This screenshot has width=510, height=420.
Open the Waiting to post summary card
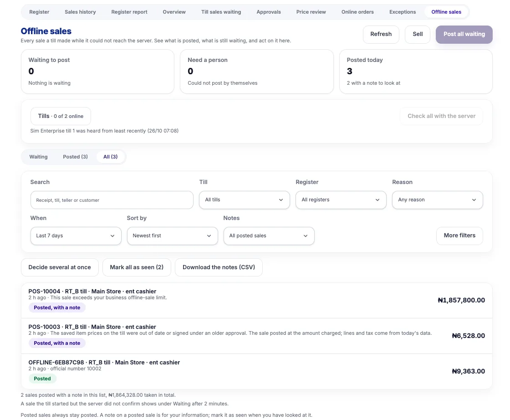pos(97,72)
